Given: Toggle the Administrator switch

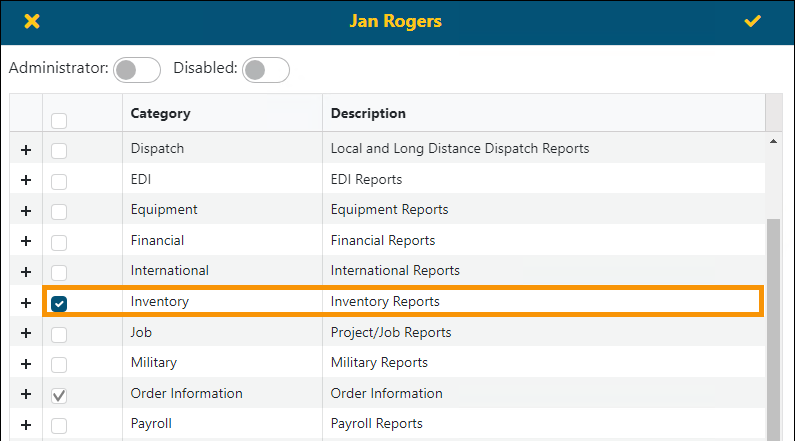Looking at the screenshot, I should [x=137, y=69].
